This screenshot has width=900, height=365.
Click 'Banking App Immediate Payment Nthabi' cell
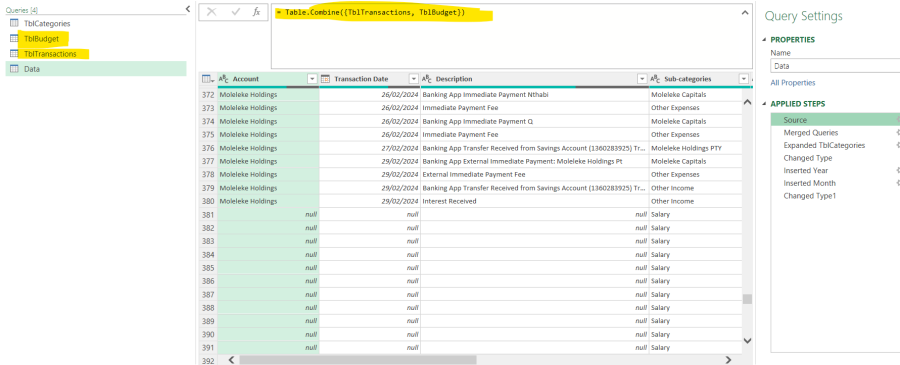[534, 94]
